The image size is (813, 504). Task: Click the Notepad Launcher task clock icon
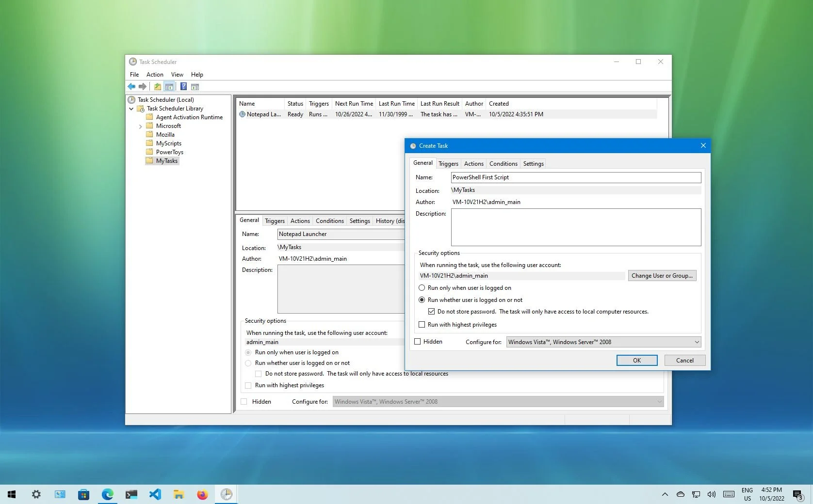click(x=242, y=114)
